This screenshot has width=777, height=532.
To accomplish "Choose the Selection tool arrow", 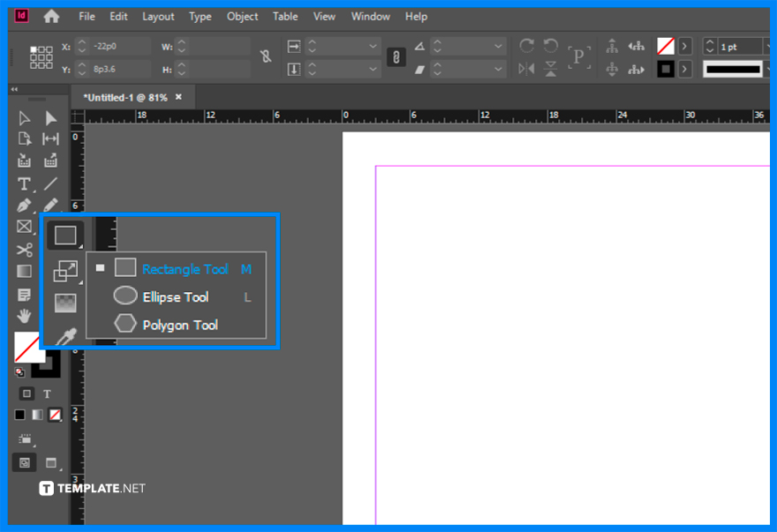I will [x=23, y=116].
